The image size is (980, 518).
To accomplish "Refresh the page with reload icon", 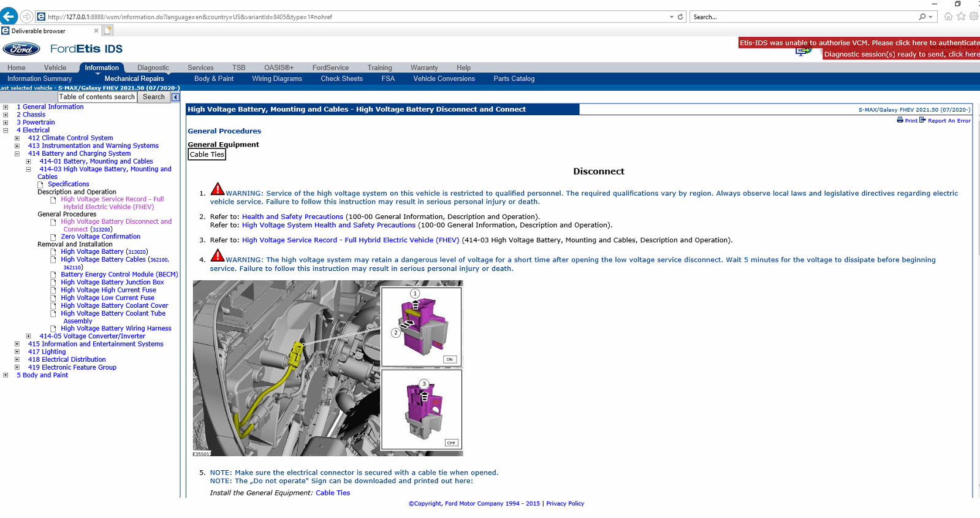I will (x=680, y=17).
